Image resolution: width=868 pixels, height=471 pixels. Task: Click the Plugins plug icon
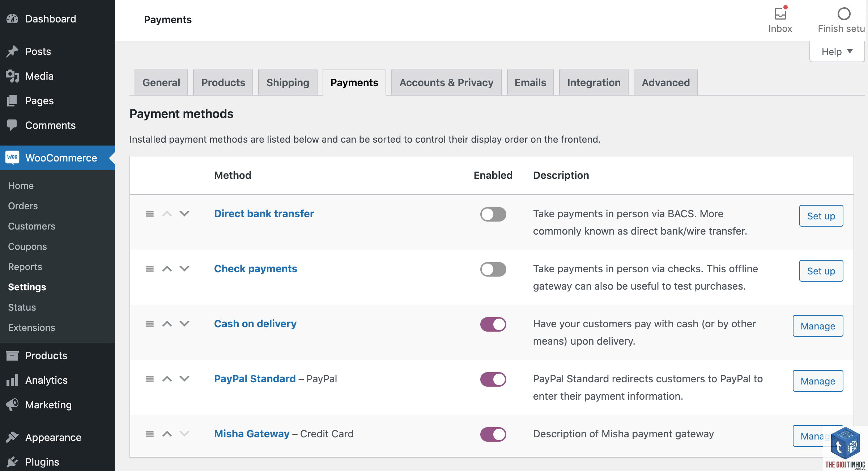[12, 462]
